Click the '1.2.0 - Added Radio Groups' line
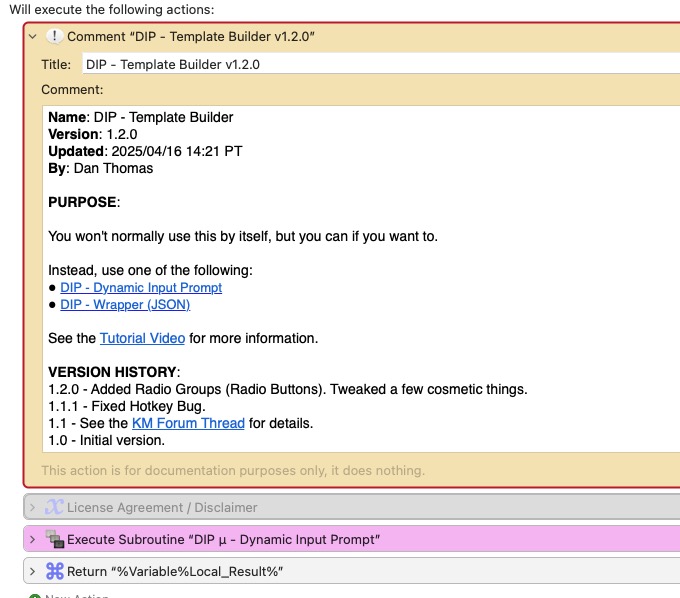This screenshot has height=598, width=680. point(288,389)
